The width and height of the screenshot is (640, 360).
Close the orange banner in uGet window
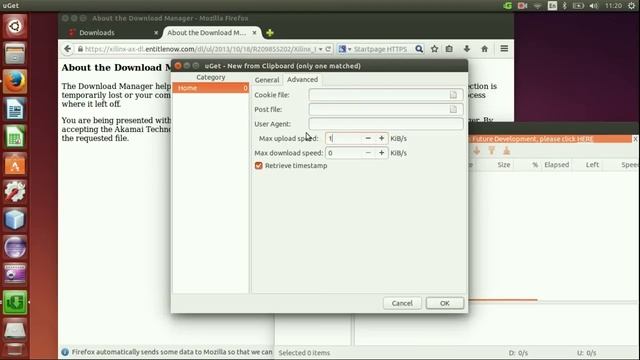coord(635,139)
